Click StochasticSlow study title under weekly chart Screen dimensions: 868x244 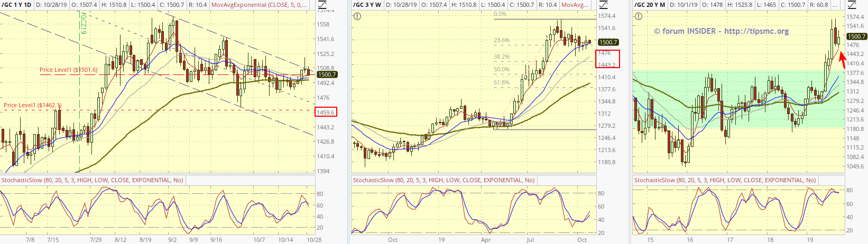coord(444,180)
